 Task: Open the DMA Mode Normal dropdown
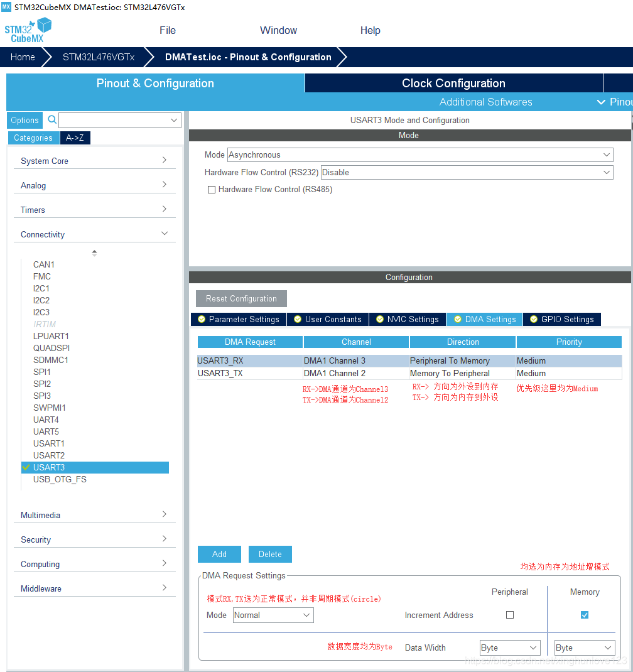coord(273,615)
